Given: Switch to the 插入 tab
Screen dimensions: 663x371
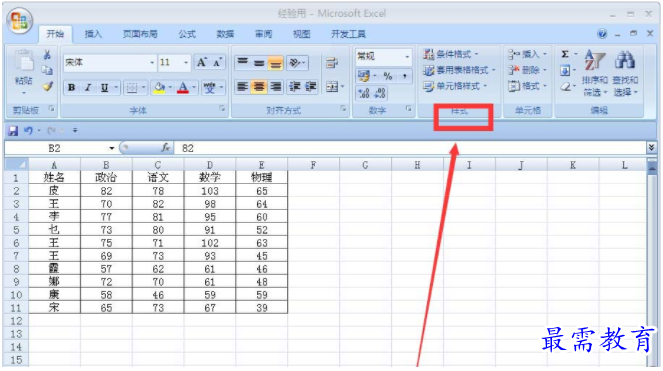Looking at the screenshot, I should (x=93, y=34).
